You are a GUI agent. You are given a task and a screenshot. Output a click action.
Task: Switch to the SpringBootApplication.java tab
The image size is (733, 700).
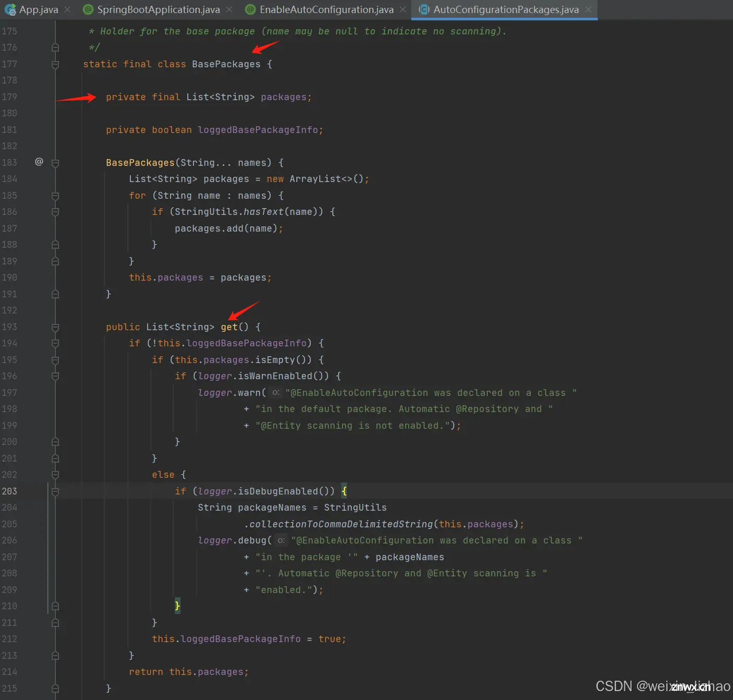[x=159, y=9]
